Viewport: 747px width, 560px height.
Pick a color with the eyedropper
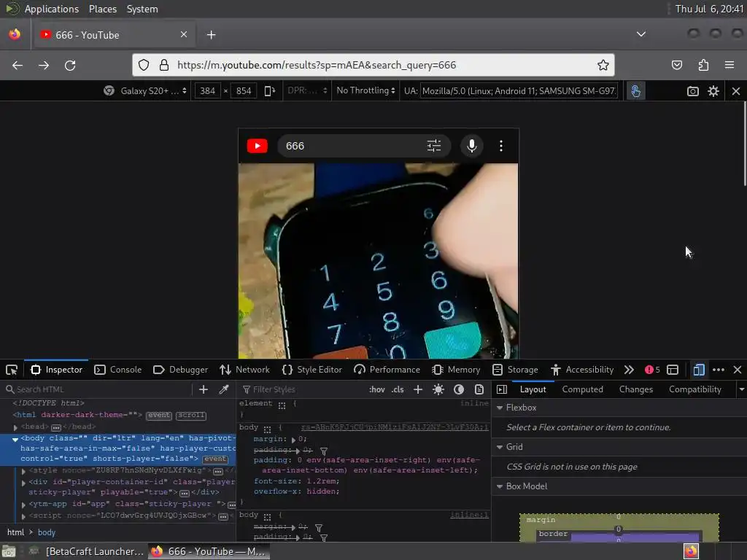click(x=224, y=389)
